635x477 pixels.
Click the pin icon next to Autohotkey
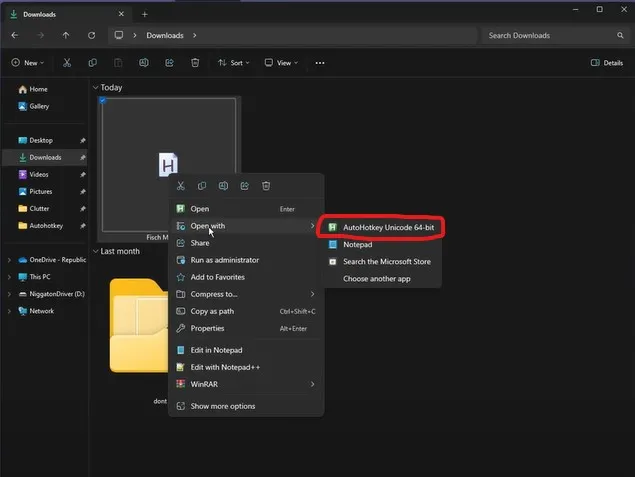tap(83, 226)
